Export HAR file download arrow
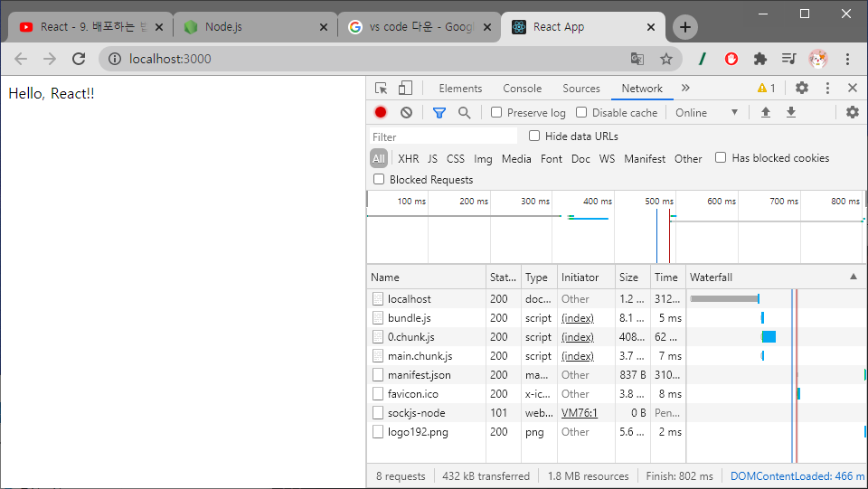 [791, 112]
